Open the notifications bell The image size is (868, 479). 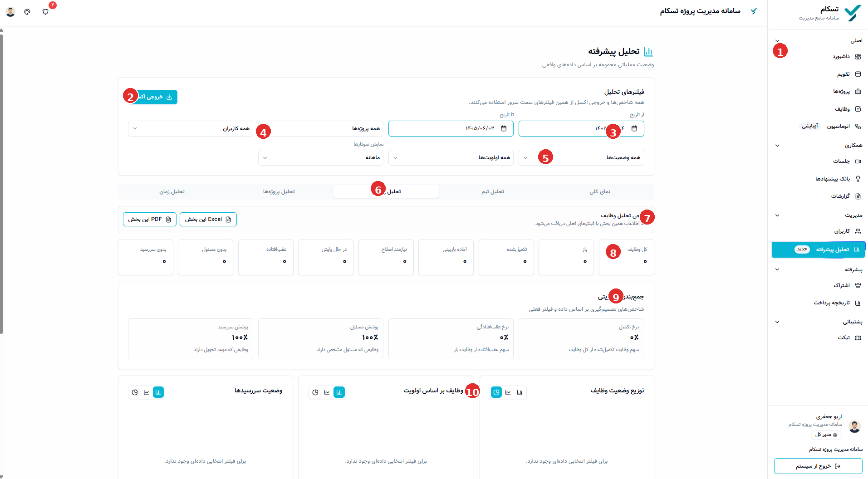[x=45, y=12]
